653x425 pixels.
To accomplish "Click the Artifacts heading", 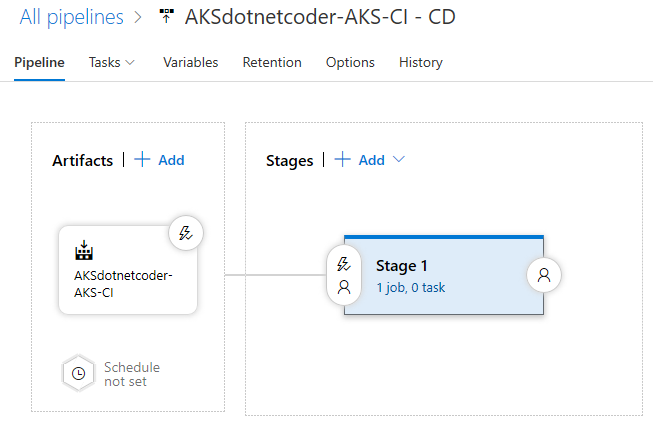I will pos(82,161).
